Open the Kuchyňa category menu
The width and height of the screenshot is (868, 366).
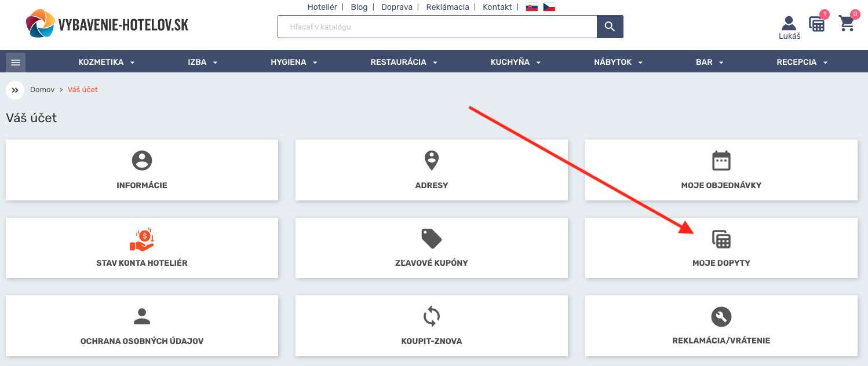pos(515,62)
